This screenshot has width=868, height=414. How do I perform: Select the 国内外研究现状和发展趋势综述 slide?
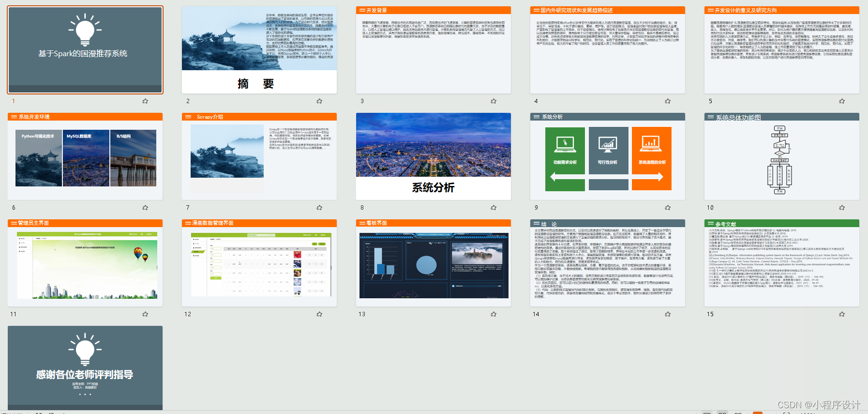[608, 50]
